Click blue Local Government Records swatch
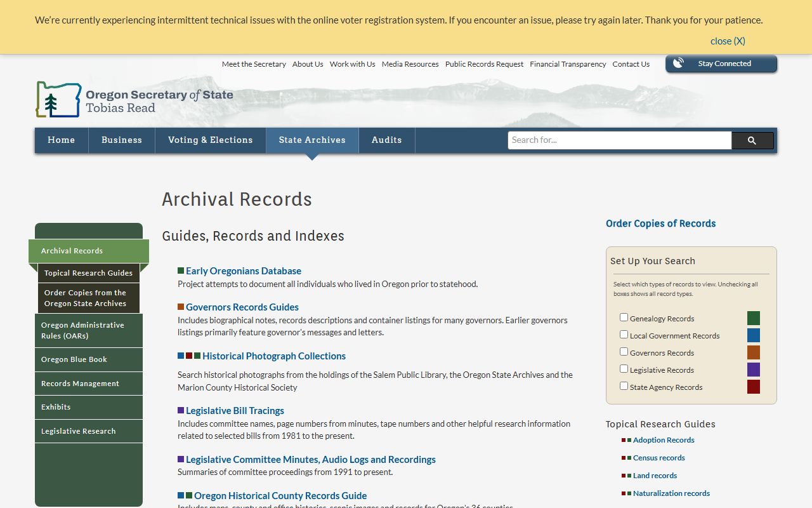This screenshot has width=812, height=508. tap(754, 335)
